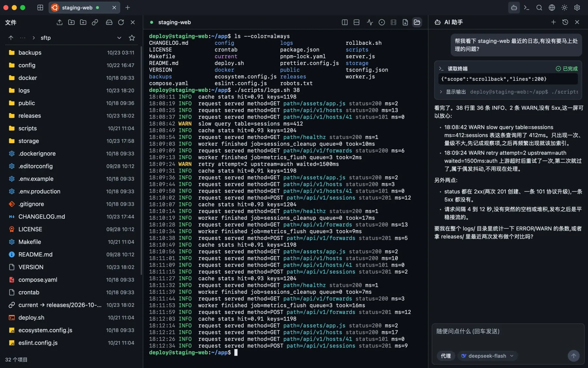Open the deepseek-flash model dropdown

487,356
